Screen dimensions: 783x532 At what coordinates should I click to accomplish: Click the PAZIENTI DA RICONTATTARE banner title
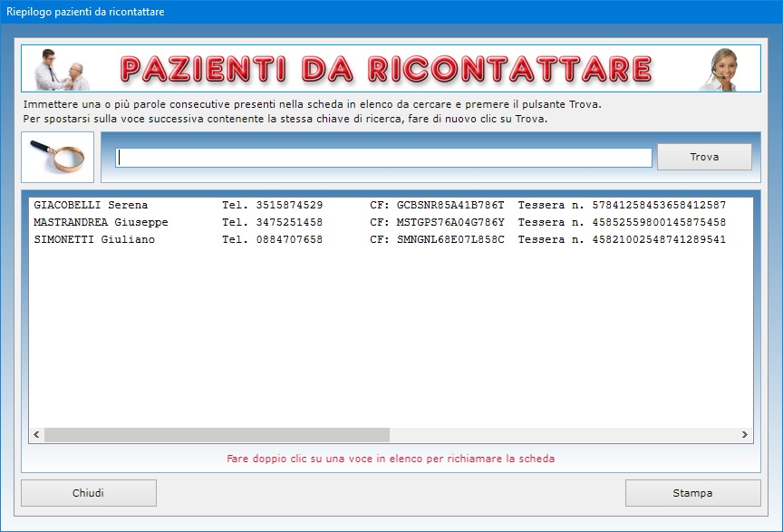(x=386, y=69)
